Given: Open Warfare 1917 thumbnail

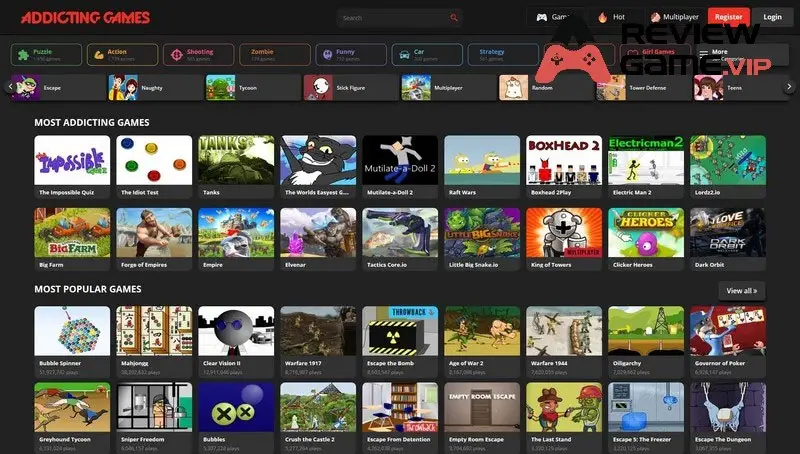Looking at the screenshot, I should tap(318, 331).
